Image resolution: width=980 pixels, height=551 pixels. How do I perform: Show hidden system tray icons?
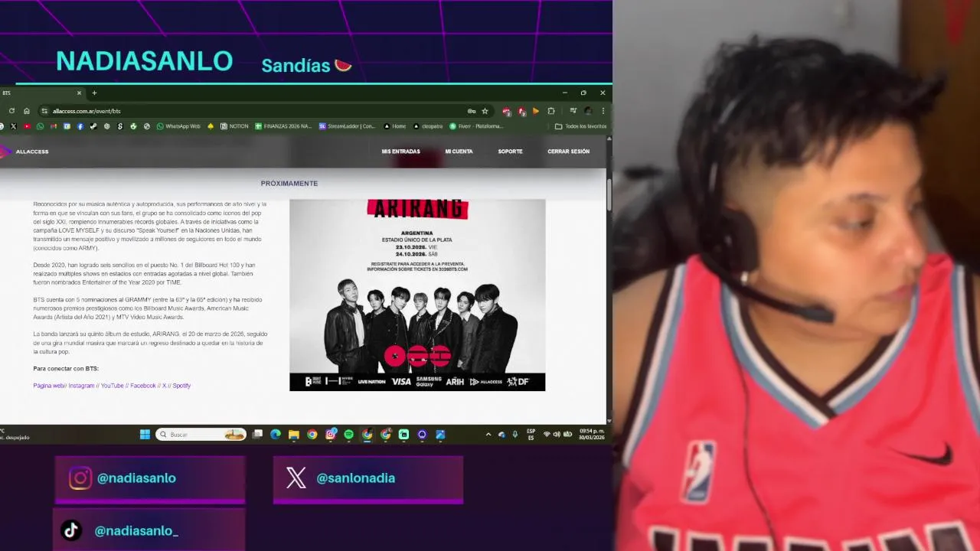488,435
